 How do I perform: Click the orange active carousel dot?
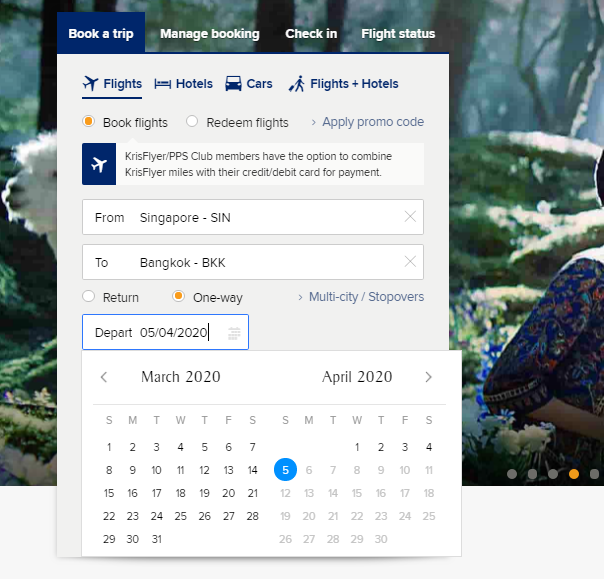pyautogui.click(x=574, y=473)
